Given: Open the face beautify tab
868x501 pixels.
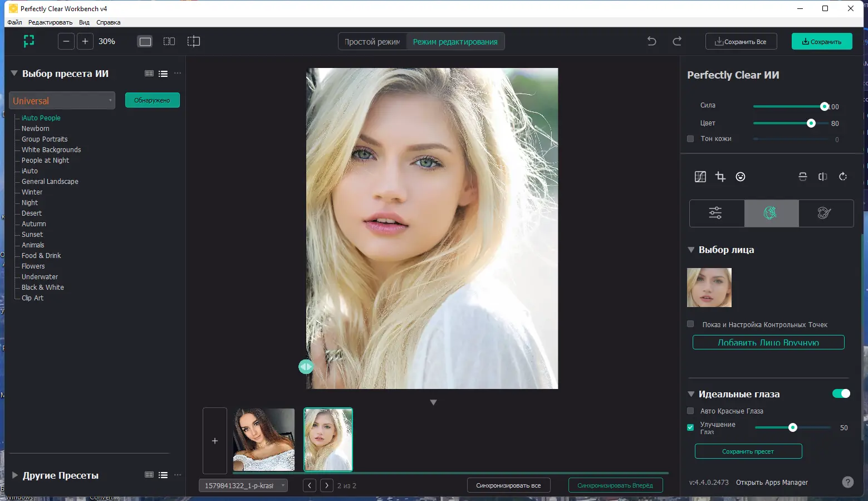Looking at the screenshot, I should 771,213.
